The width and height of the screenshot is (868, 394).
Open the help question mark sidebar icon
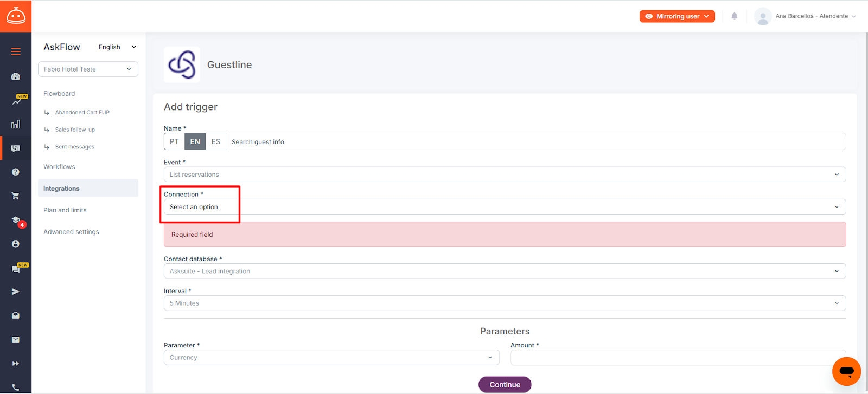pos(16,172)
